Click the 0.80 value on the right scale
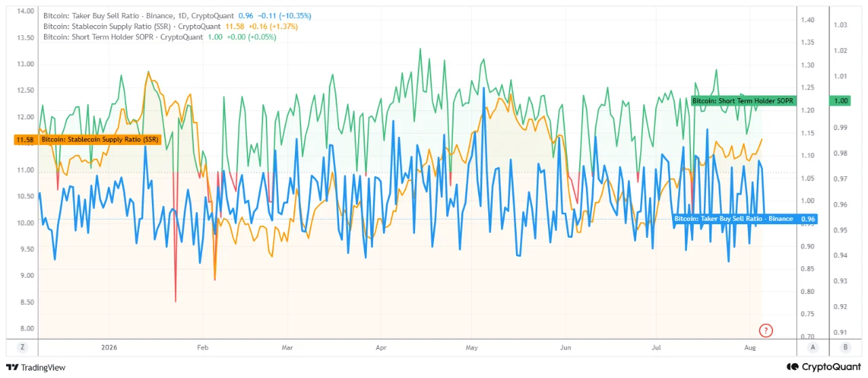The height and width of the screenshot is (378, 868). tap(807, 292)
